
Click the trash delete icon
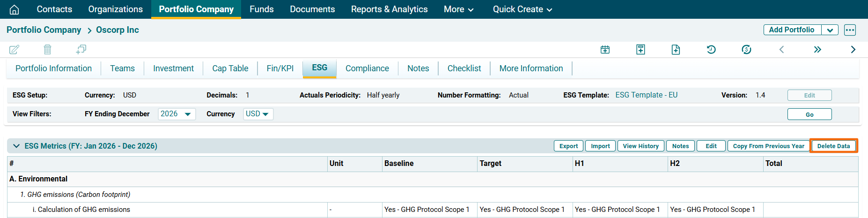coord(47,49)
